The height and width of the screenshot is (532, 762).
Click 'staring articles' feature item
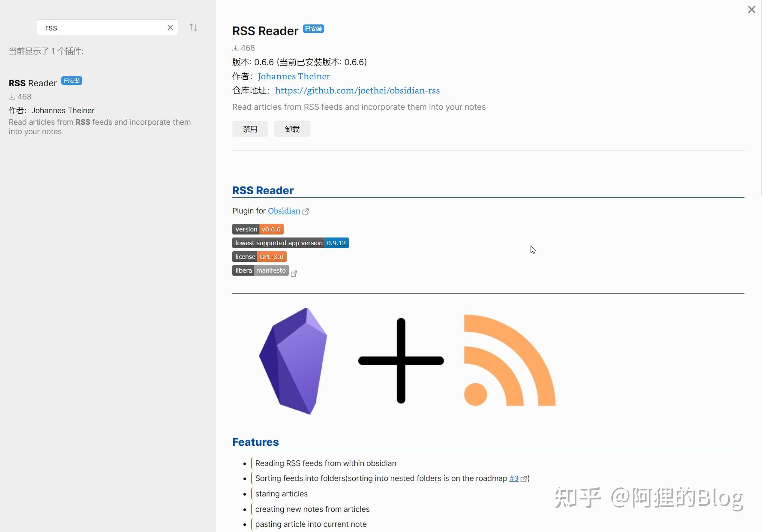[x=281, y=494]
